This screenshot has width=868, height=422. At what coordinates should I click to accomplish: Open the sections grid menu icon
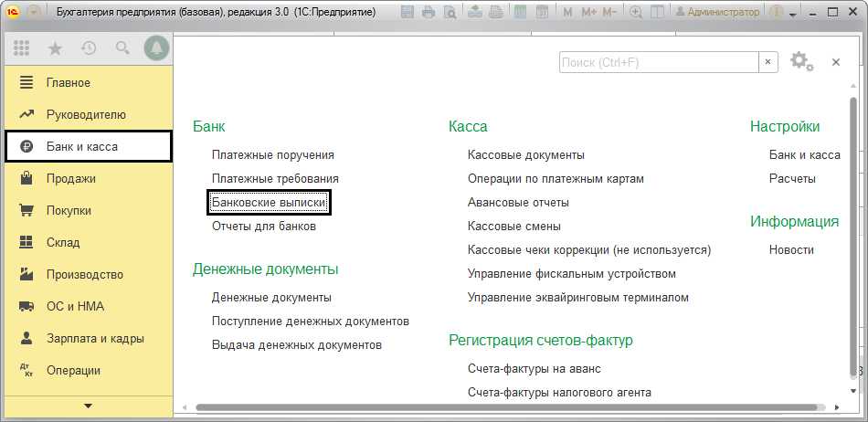[22, 48]
